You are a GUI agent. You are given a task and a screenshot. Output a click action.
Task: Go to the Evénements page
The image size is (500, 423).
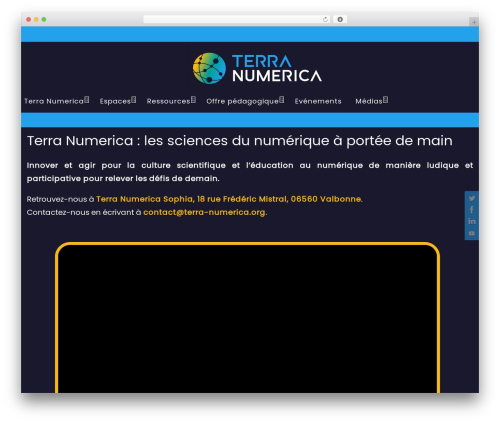click(318, 101)
